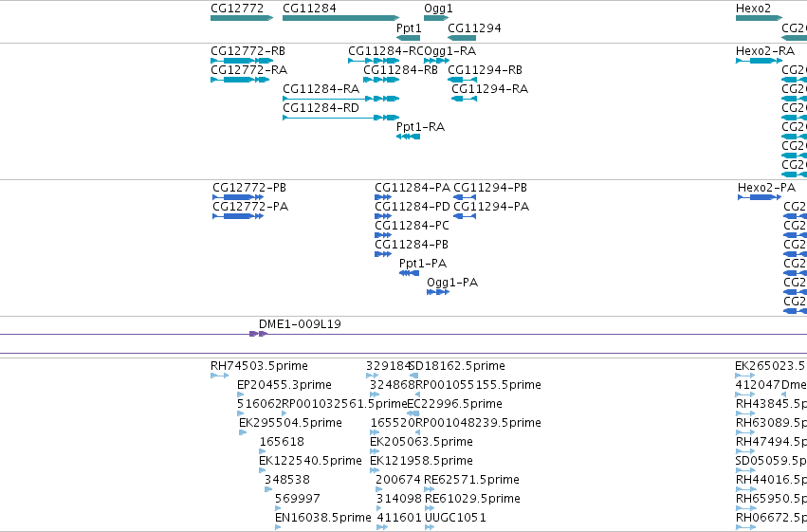Open the CG12772-RB transcript label
807x532 pixels.
pyautogui.click(x=248, y=51)
